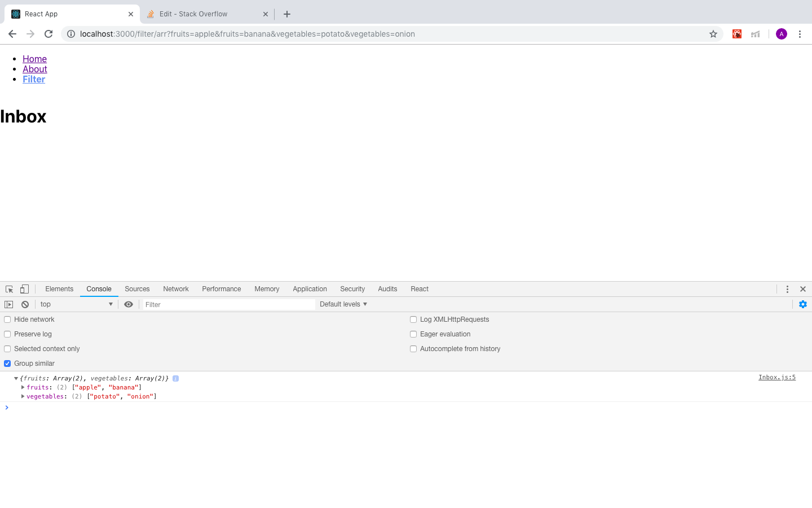Close the Edit - Stack Overflow tab
The image size is (812, 508).
[x=266, y=14]
